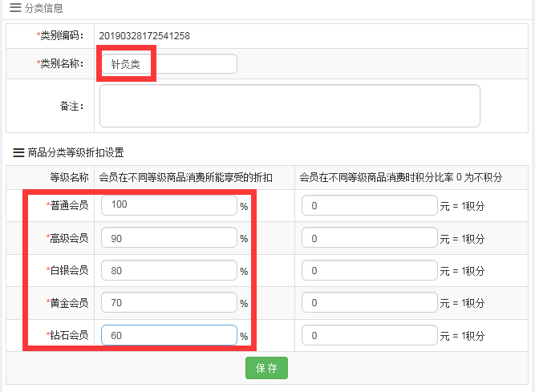
Task: Click the hamburger icon beside 分类信息
Action: click(x=14, y=8)
